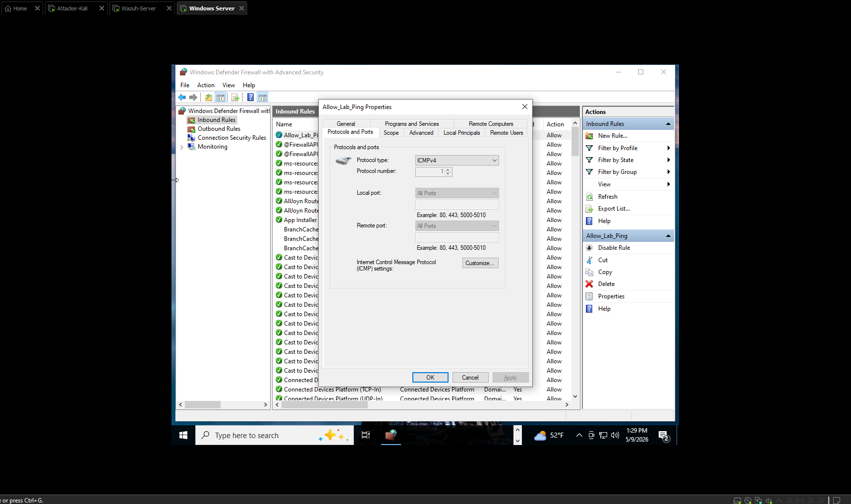Open the notification center icon

click(x=664, y=436)
